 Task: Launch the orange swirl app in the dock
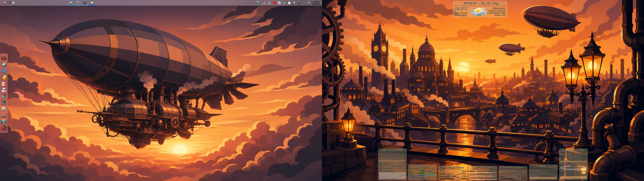pos(4,77)
